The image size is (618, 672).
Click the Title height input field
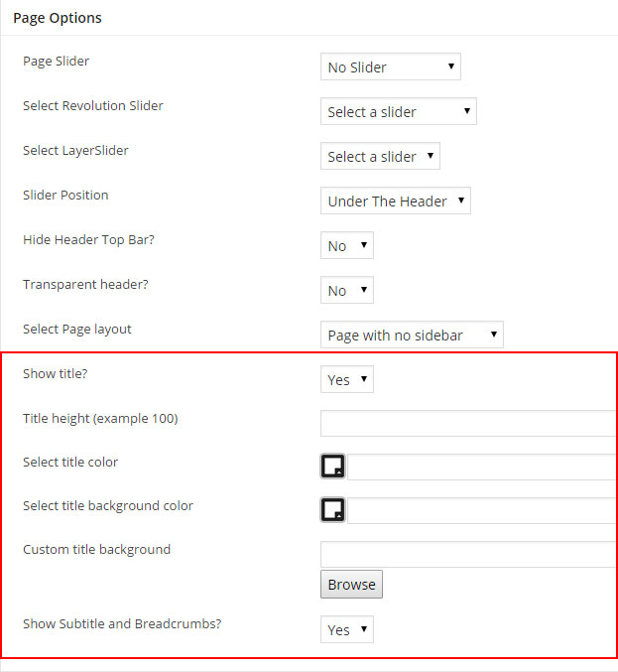[x=468, y=424]
